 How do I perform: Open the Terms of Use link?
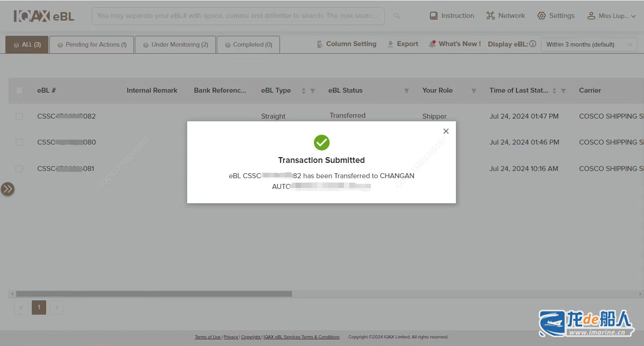207,337
